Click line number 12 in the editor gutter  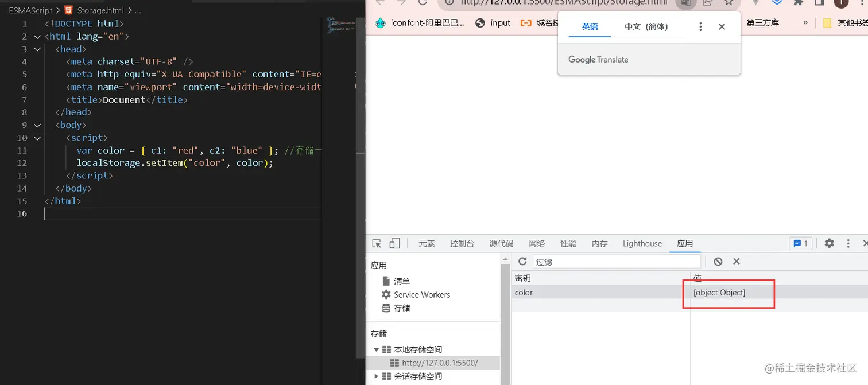[22, 163]
